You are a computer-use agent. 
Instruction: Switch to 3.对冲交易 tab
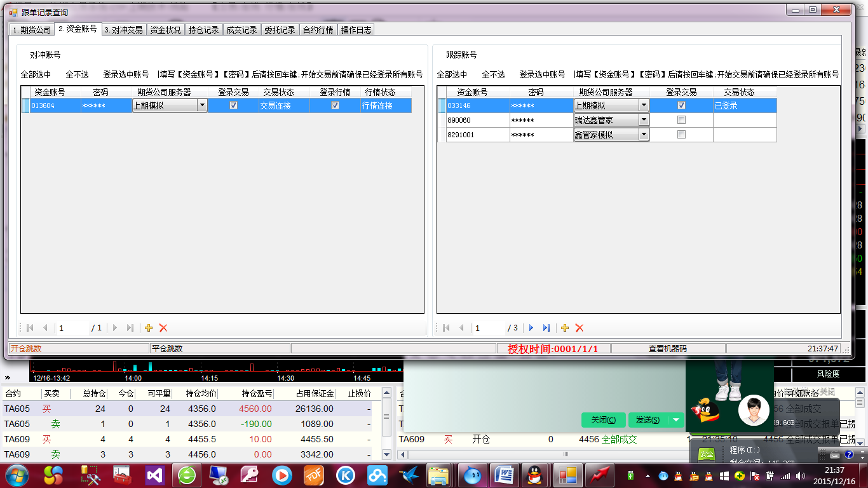click(x=124, y=30)
